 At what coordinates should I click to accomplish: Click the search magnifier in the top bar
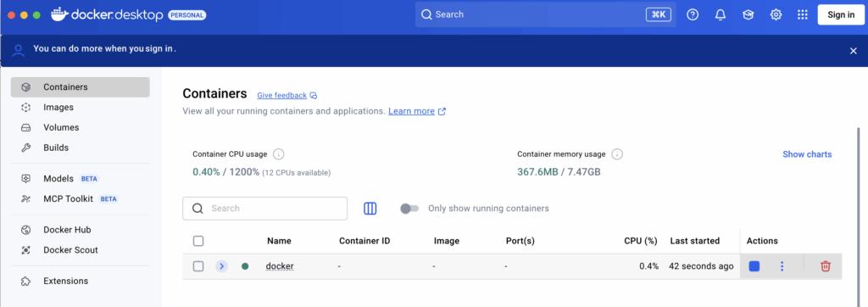(x=426, y=14)
